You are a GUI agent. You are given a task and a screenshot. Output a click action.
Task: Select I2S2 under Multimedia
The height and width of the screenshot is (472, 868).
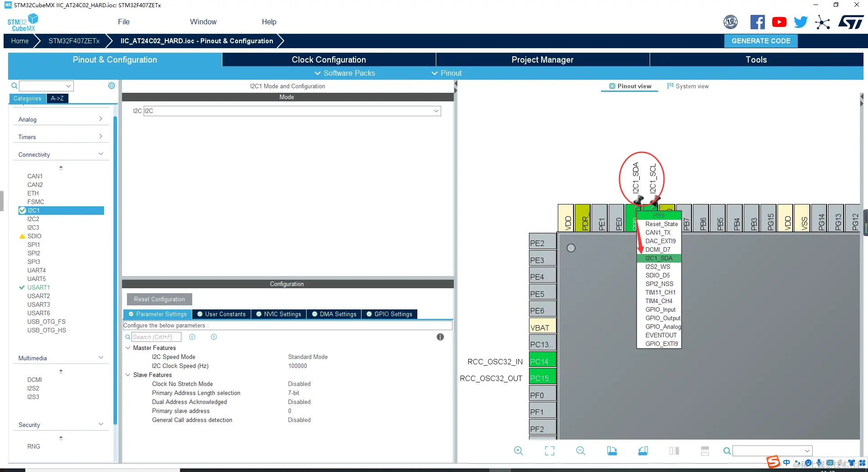tap(33, 388)
